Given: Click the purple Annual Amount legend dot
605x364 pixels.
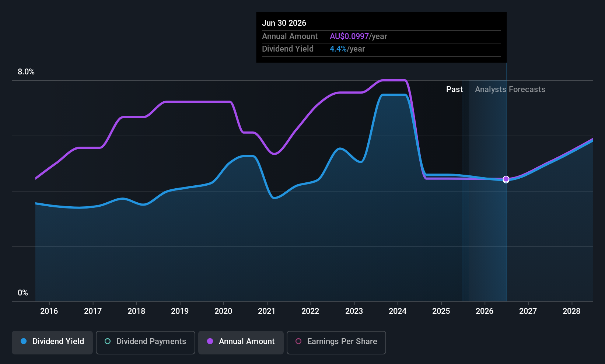Looking at the screenshot, I should point(210,341).
